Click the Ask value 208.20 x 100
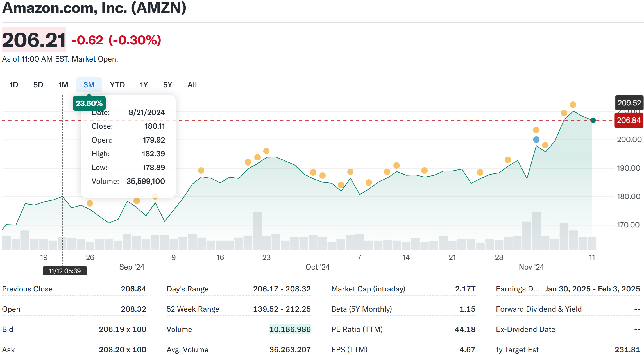 pos(123,350)
